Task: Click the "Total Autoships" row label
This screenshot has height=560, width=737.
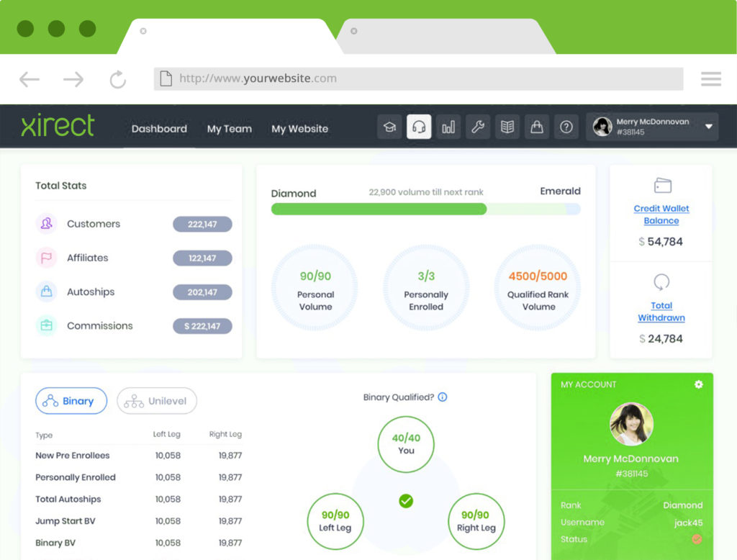Action: 68,499
